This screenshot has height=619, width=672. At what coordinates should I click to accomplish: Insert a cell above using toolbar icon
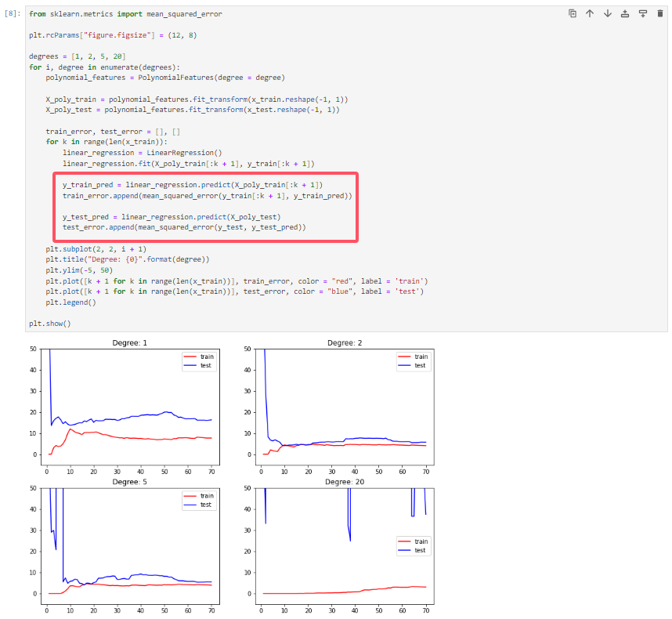(625, 14)
